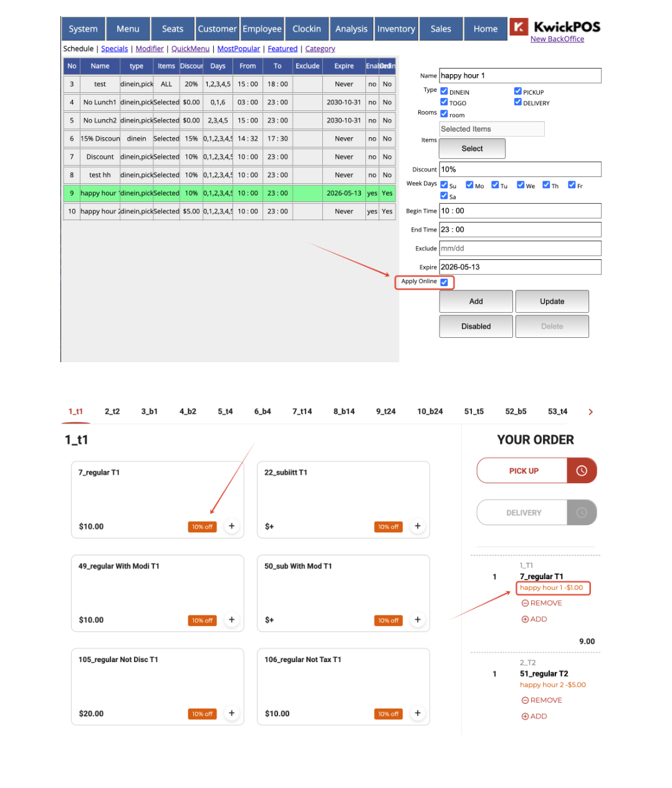Open New BackOffice link
Viewport: 672px width, 788px height.
click(x=557, y=39)
